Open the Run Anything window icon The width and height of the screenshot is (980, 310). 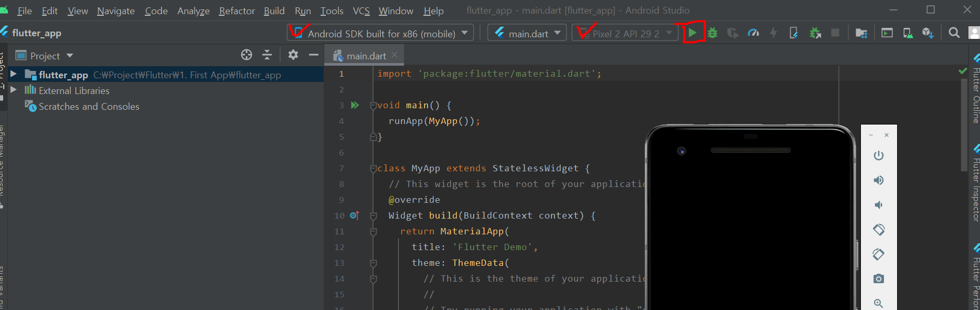[x=887, y=33]
